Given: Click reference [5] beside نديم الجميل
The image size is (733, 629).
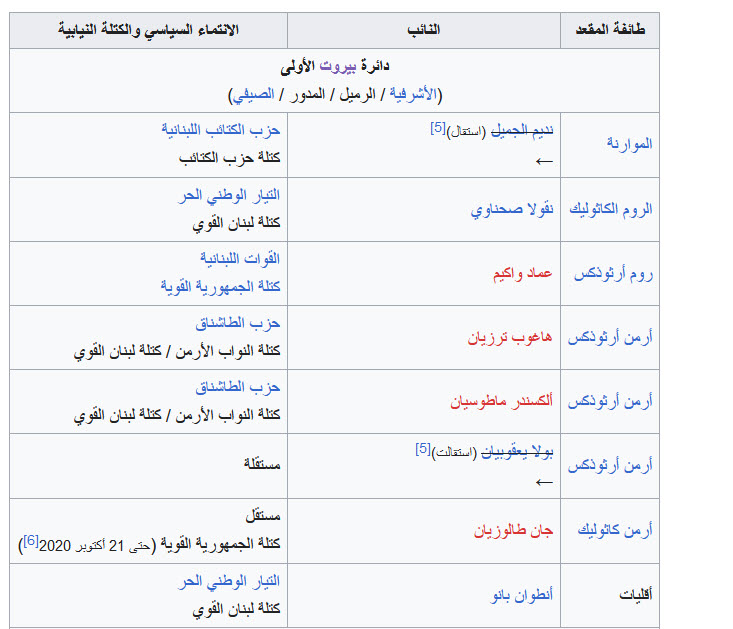Looking at the screenshot, I should pos(438,128).
